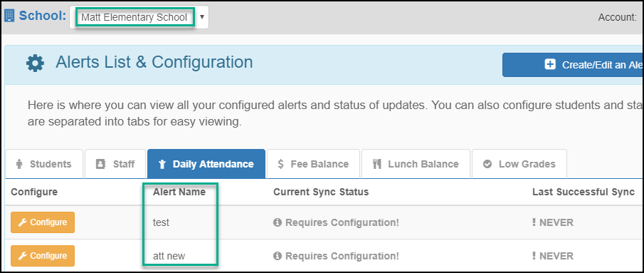Click the dollar sign icon on Fee Balance

click(281, 164)
